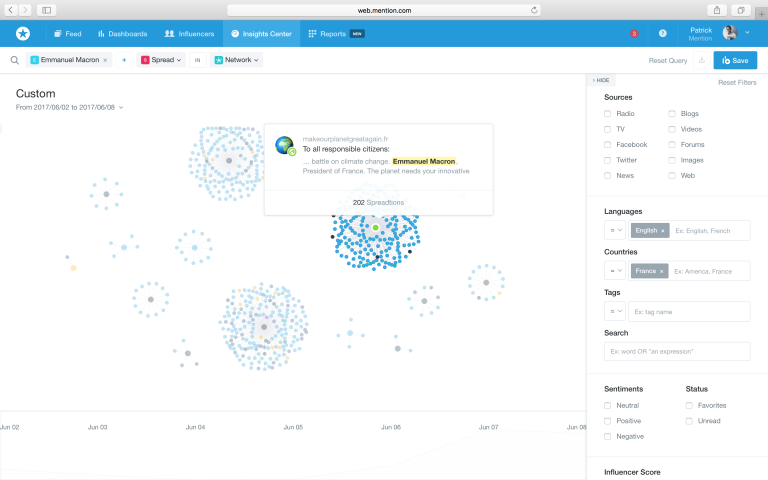Open the Influencers tab

(x=190, y=34)
